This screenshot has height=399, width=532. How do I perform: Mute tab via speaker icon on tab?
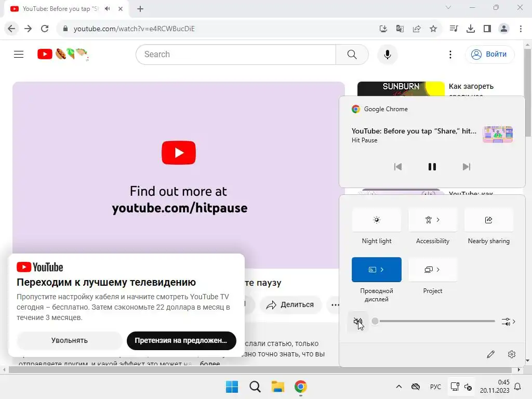108,9
